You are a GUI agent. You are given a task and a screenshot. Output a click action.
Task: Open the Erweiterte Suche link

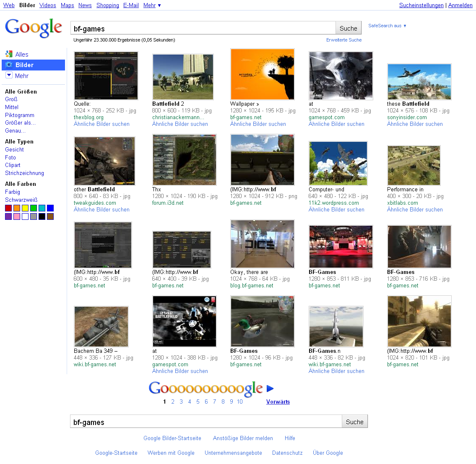(344, 40)
